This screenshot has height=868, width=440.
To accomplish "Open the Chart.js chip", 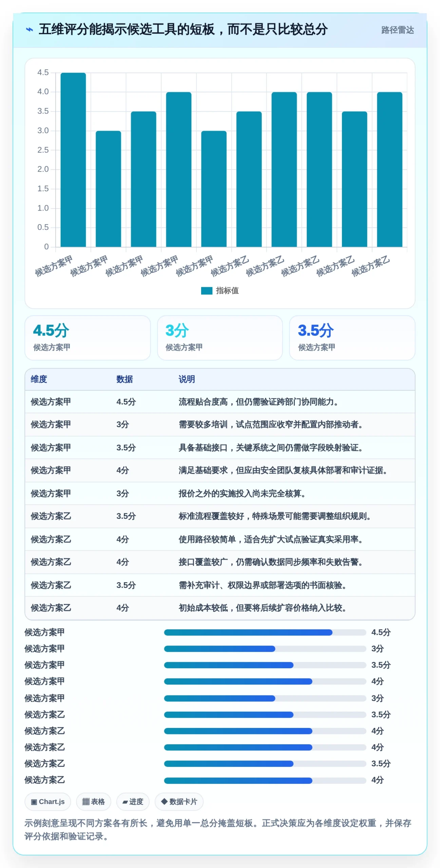I will (47, 802).
